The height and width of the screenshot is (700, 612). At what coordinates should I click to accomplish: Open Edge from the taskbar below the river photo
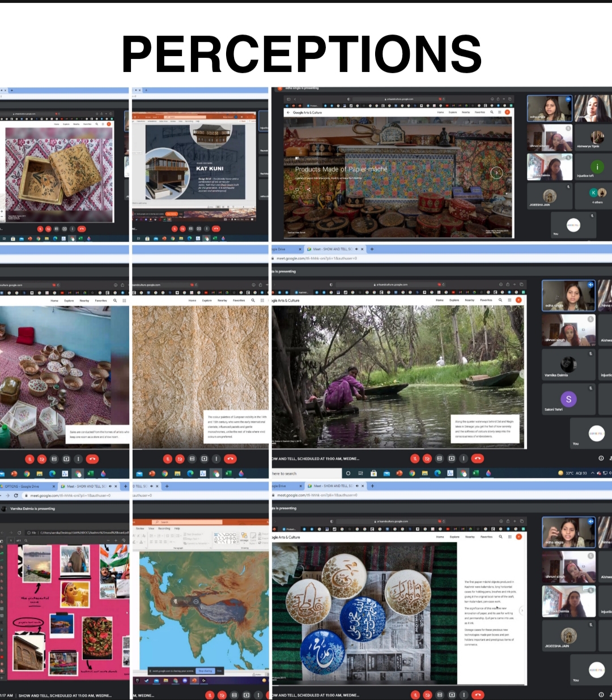(x=438, y=473)
